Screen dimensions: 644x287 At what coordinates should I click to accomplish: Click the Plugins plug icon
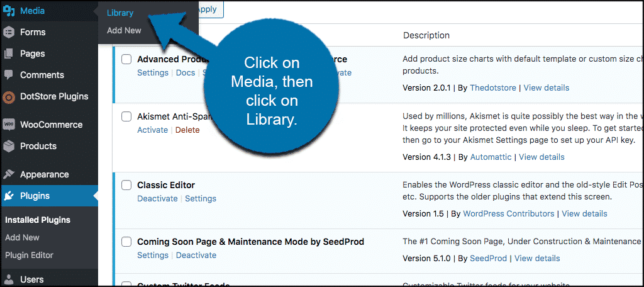pyautogui.click(x=9, y=196)
